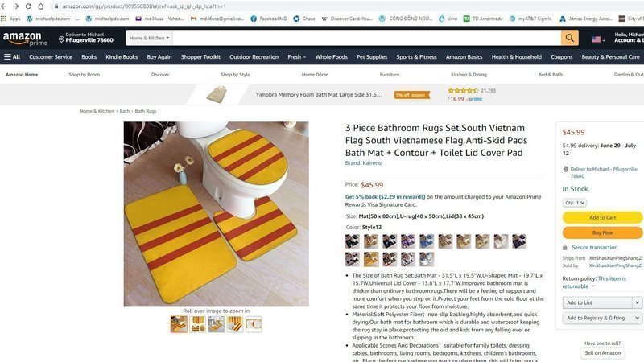The height and width of the screenshot is (362, 644).
Task: Expand the Add to Registry & Gifting dropdown
Action: point(602,318)
